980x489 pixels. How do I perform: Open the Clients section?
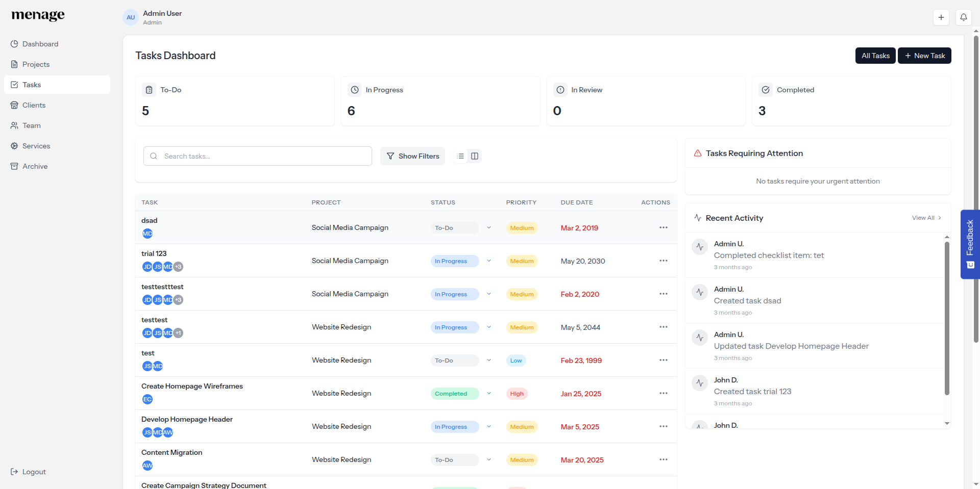pos(34,105)
